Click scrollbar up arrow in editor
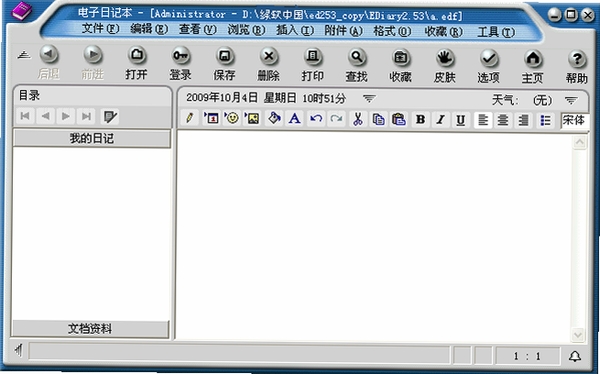 click(x=580, y=142)
